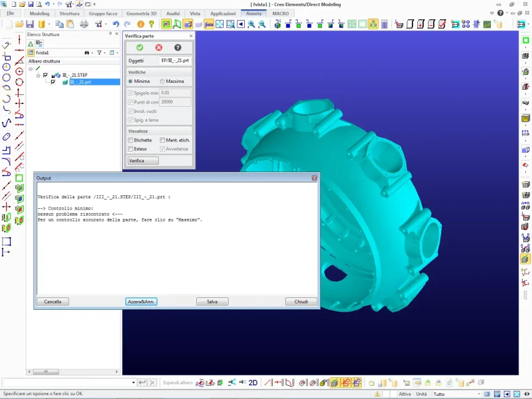Click the binoculars search icon in Elenco Struttura
The height and width of the screenshot is (399, 532).
click(87, 52)
